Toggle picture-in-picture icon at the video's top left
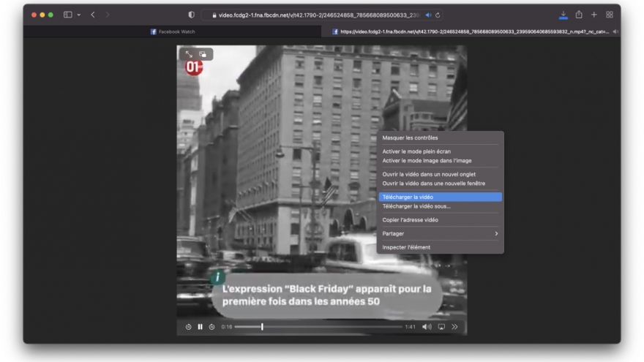Image resolution: width=644 pixels, height=362 pixels. tap(203, 54)
